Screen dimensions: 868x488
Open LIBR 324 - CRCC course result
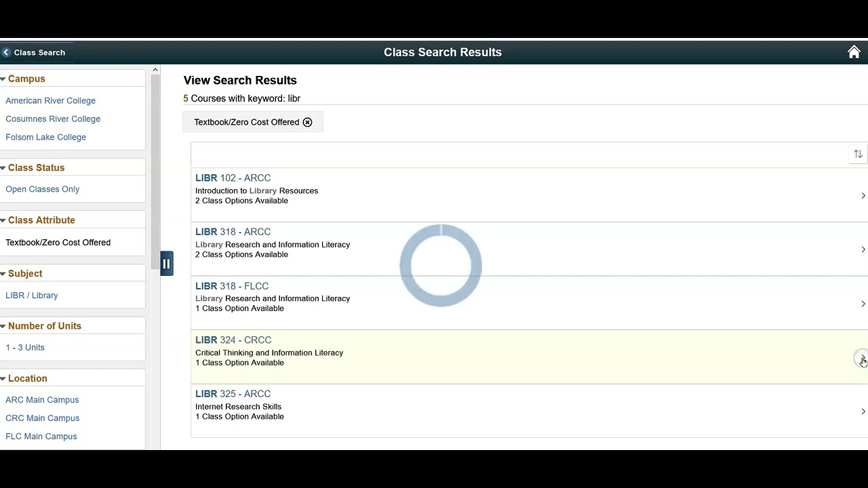coord(529,357)
